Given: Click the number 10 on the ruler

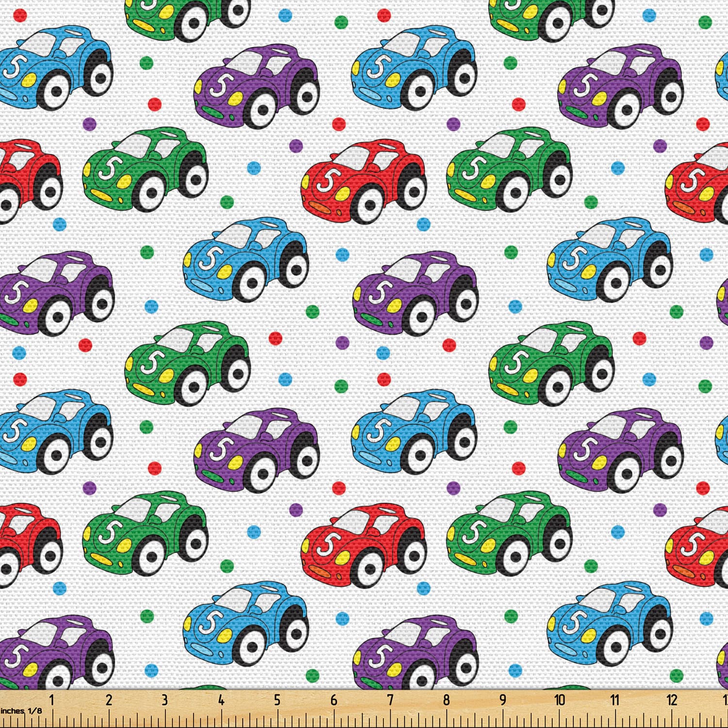Looking at the screenshot, I should [560, 700].
